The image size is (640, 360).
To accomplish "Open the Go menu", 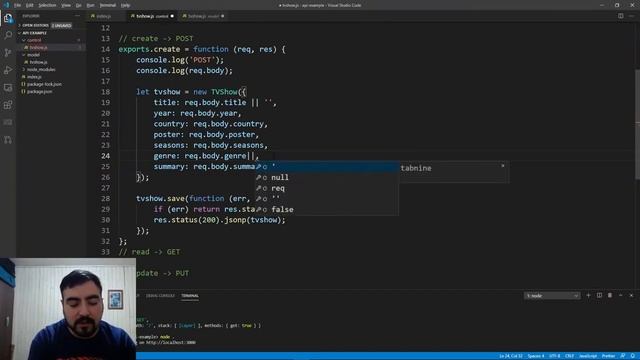I will click(78, 5).
